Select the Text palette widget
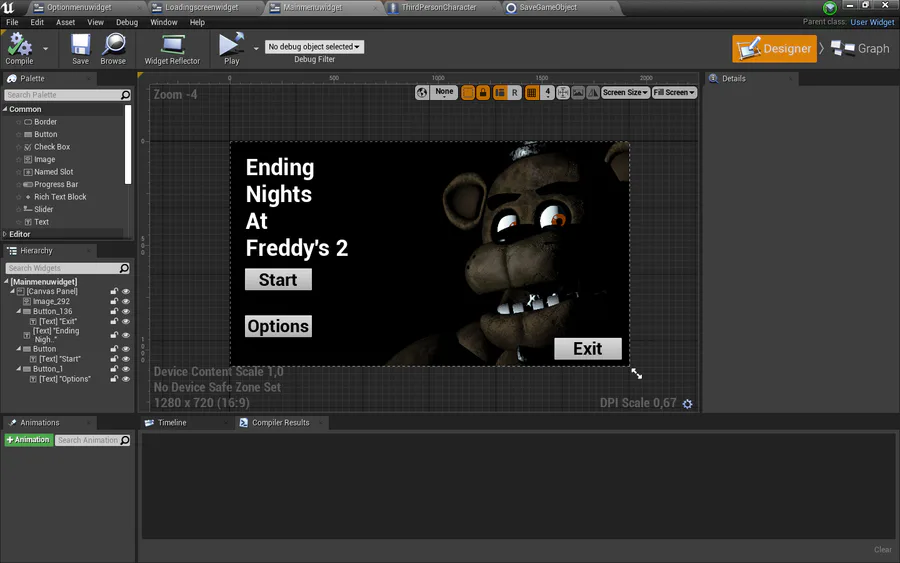The width and height of the screenshot is (900, 563). (41, 222)
